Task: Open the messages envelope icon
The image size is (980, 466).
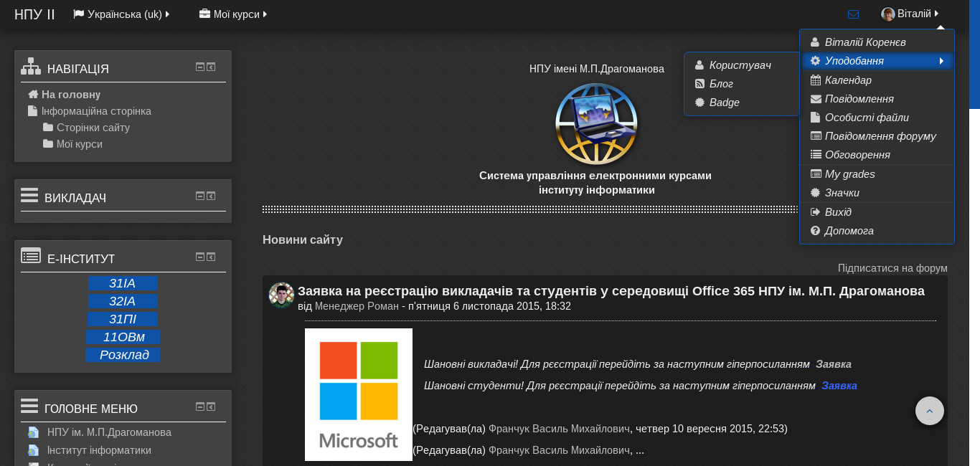Action: pyautogui.click(x=853, y=14)
